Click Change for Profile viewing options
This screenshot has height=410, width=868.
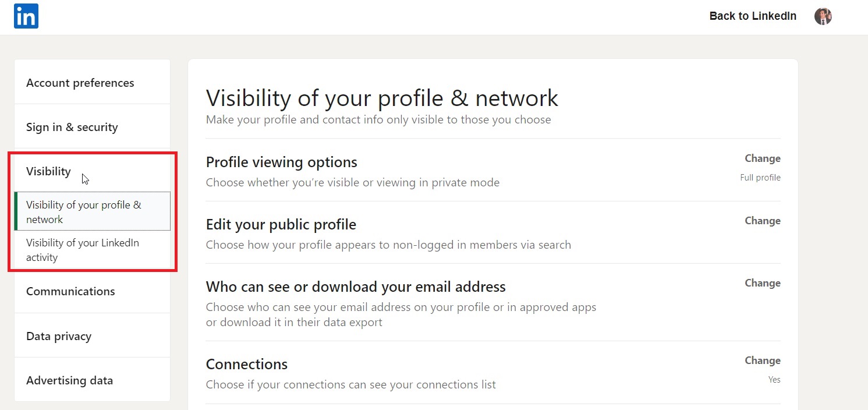click(762, 158)
